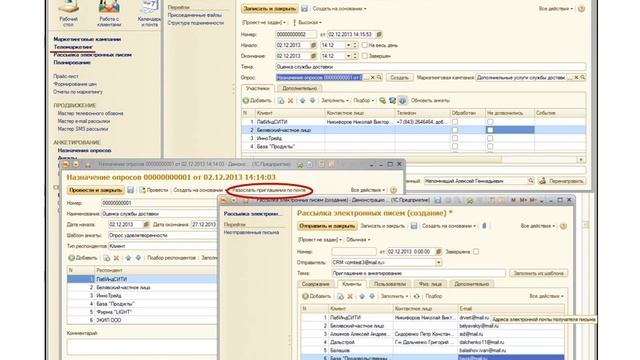Switch to the Физ. лица tab
This screenshot has width=640, height=360.
[x=430, y=284]
